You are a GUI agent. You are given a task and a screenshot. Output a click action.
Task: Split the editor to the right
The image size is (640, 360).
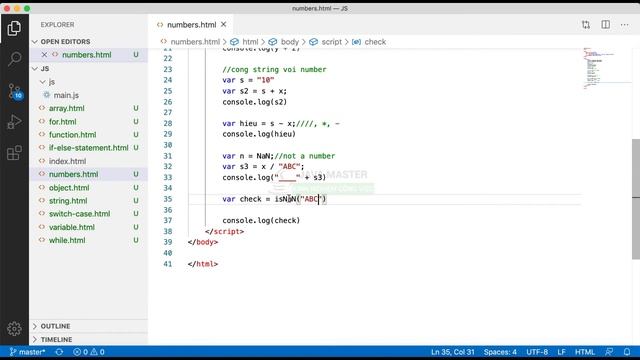click(x=605, y=24)
